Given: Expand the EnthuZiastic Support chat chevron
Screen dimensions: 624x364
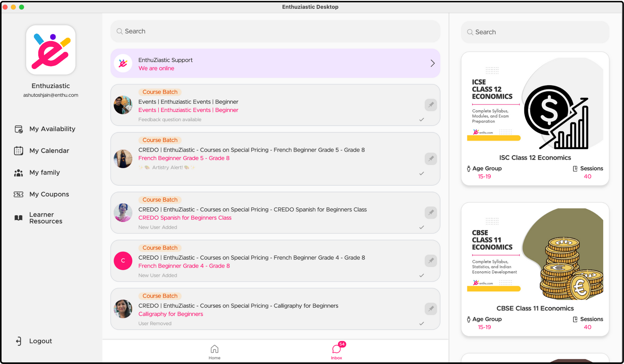Looking at the screenshot, I should pyautogui.click(x=432, y=63).
